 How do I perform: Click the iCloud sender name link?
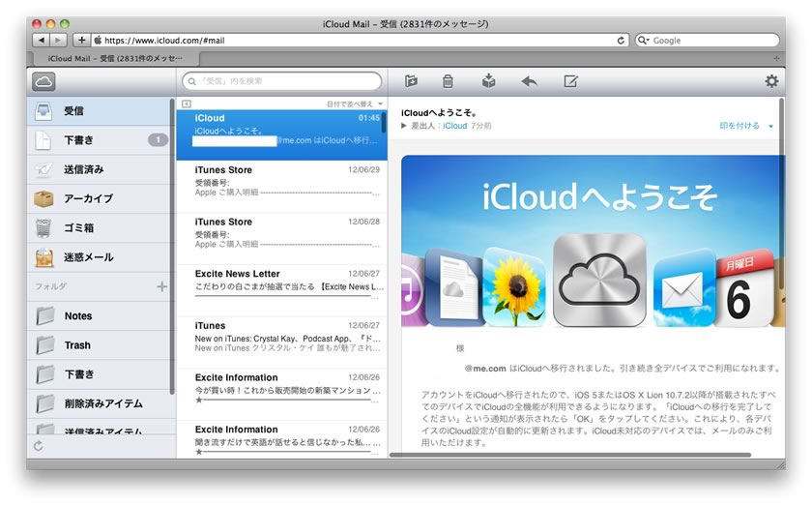click(454, 126)
